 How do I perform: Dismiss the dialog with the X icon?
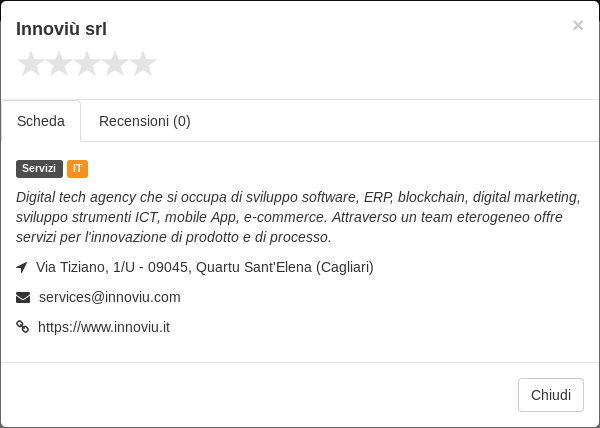pos(578,25)
